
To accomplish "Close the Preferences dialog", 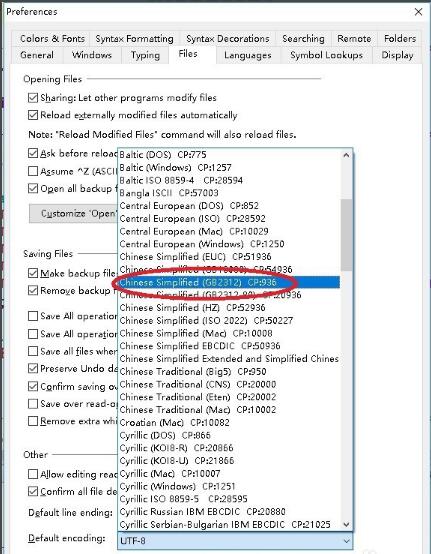I will 418,12.
